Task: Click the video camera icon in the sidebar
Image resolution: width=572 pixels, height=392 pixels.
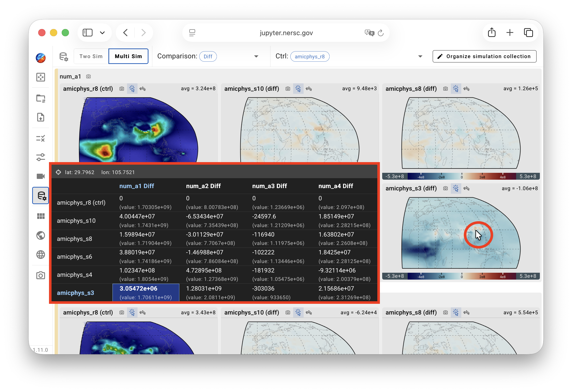Action: coord(41,176)
